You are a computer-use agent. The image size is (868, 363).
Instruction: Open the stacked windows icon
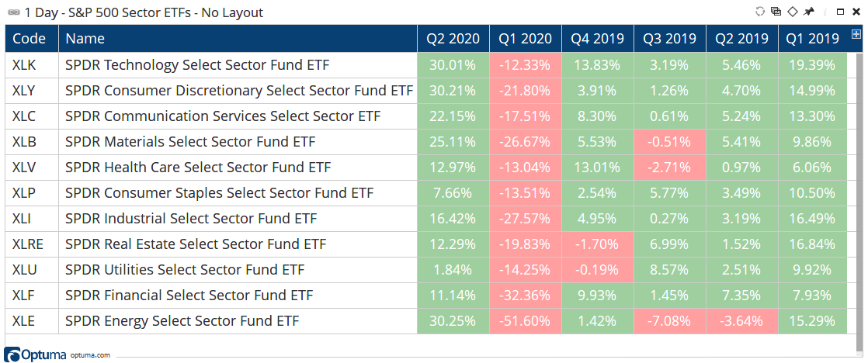pyautogui.click(x=776, y=11)
